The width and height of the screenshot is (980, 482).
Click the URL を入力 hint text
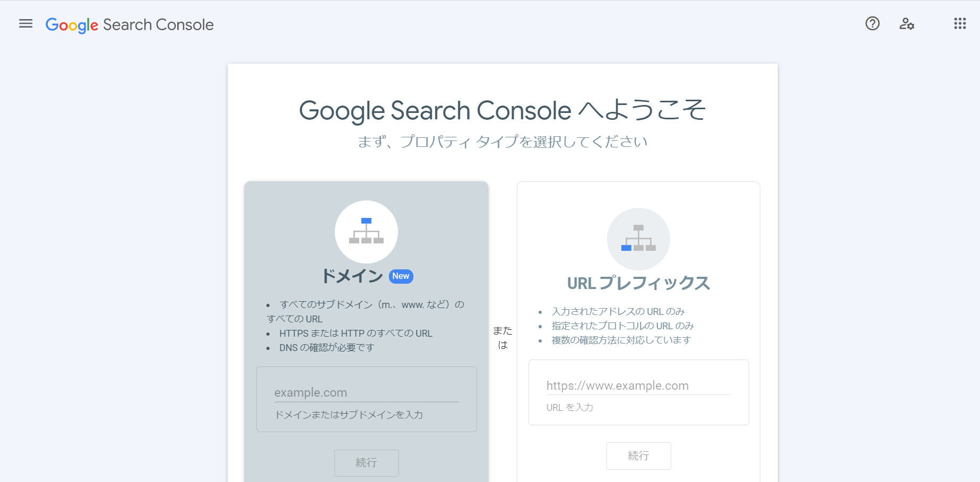tap(570, 408)
